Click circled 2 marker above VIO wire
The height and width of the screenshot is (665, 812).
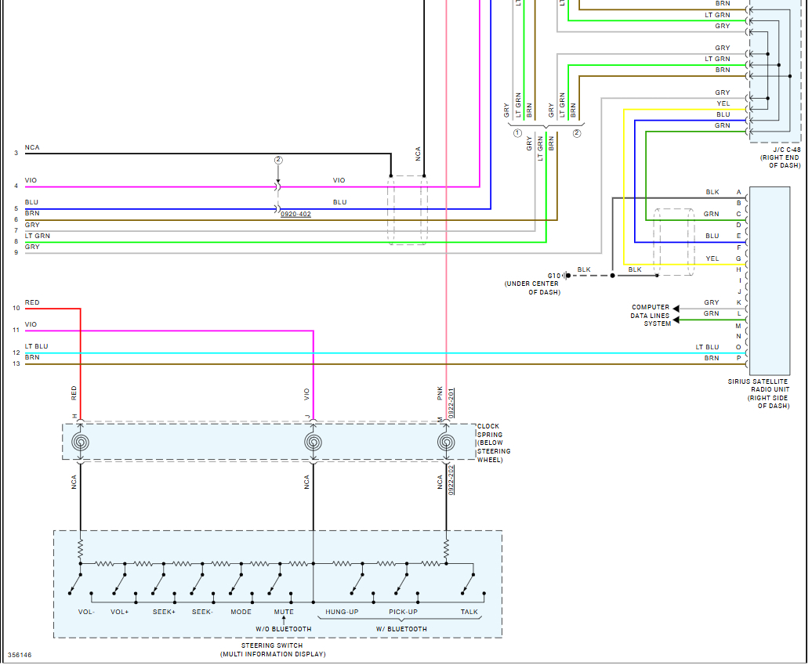278,161
